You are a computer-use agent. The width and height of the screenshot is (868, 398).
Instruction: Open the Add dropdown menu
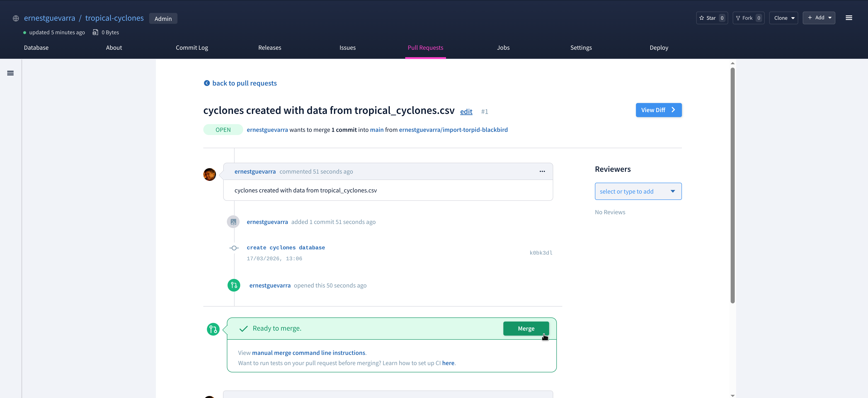click(x=818, y=17)
